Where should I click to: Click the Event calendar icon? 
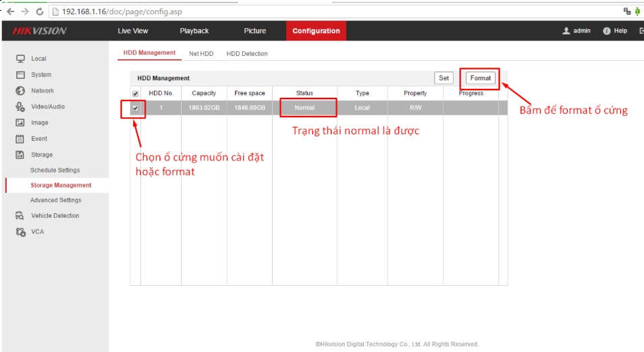pos(20,139)
